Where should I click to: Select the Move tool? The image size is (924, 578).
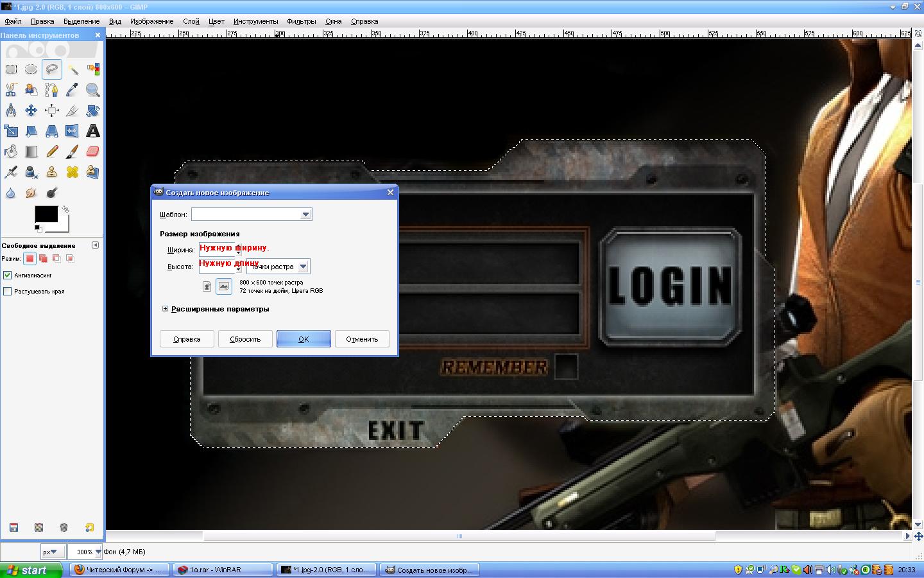point(31,110)
